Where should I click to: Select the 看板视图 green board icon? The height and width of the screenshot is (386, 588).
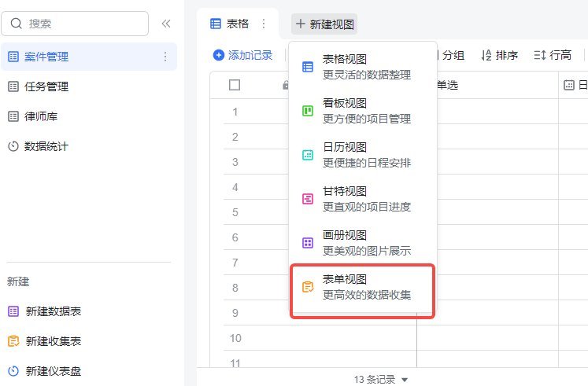coord(308,111)
